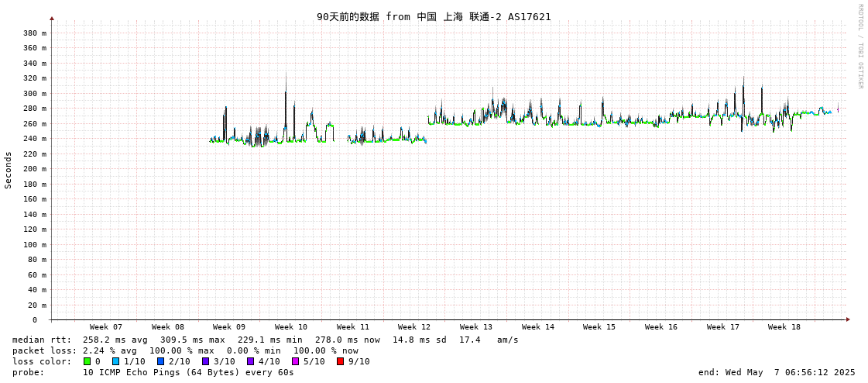Click the 20 m y-axis label
Viewport: 868px width, 383px height.
(x=37, y=305)
